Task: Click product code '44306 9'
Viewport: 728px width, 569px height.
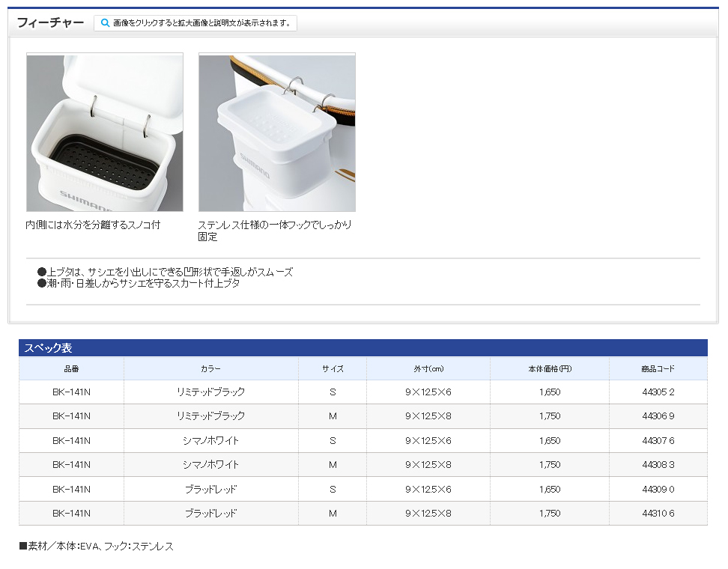Action: click(x=658, y=416)
